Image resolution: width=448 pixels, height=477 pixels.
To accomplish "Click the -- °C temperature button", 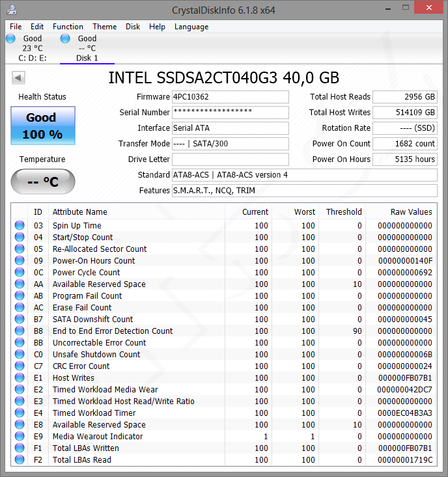I will [43, 182].
